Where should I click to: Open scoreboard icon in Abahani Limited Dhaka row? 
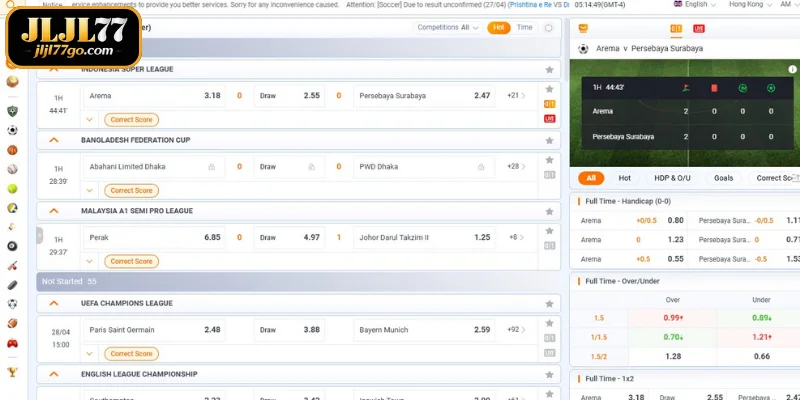tap(549, 175)
